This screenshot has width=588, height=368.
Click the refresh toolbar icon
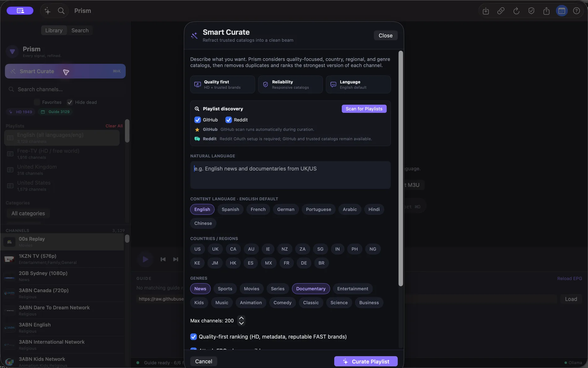point(516,11)
